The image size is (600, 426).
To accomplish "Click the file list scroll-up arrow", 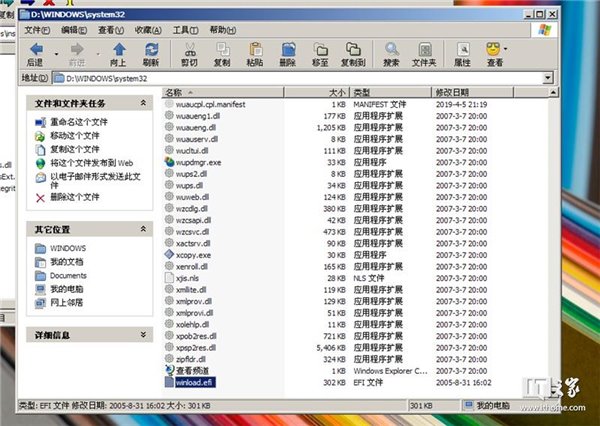I will [x=553, y=92].
